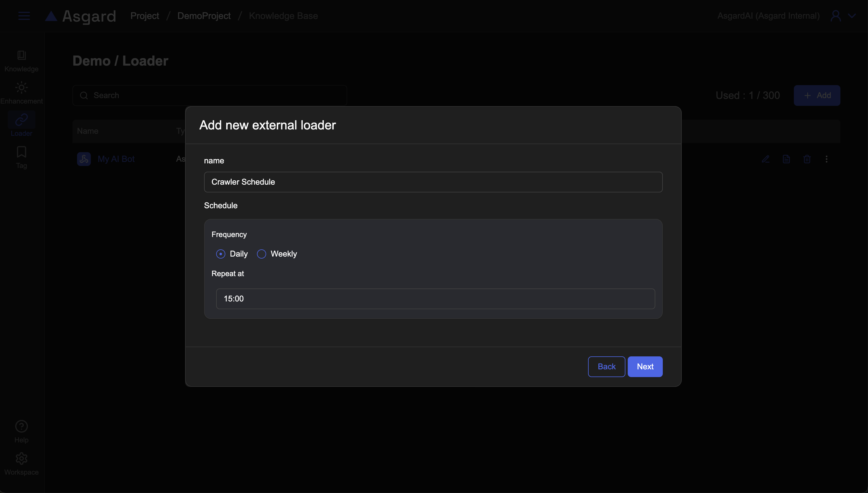Open Workspace settings gear
868x493 pixels.
(21, 464)
